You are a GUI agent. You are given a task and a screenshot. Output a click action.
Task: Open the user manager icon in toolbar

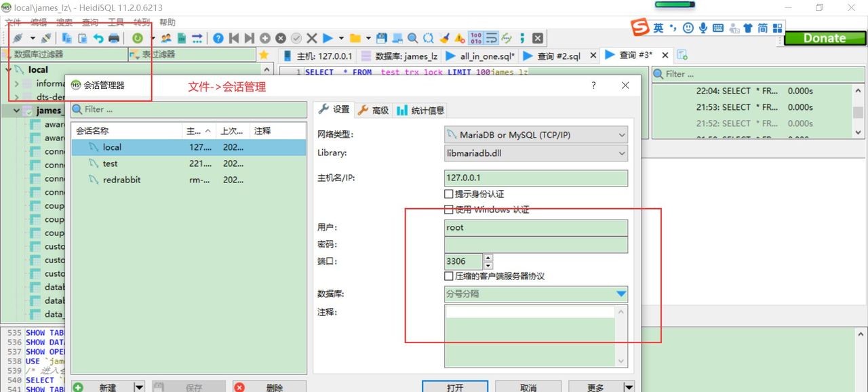(165, 38)
